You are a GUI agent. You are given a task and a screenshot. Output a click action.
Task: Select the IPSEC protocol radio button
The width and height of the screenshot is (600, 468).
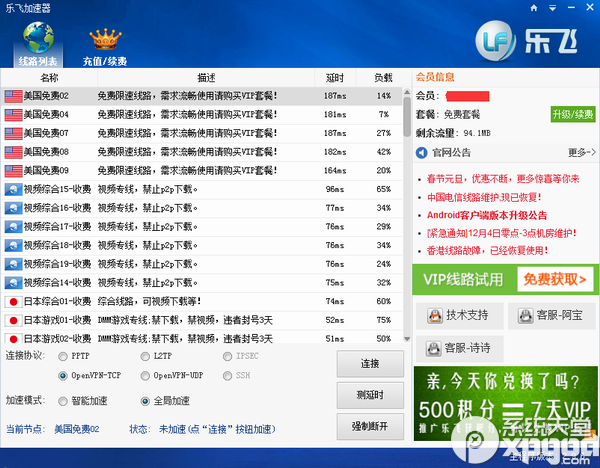click(x=228, y=357)
